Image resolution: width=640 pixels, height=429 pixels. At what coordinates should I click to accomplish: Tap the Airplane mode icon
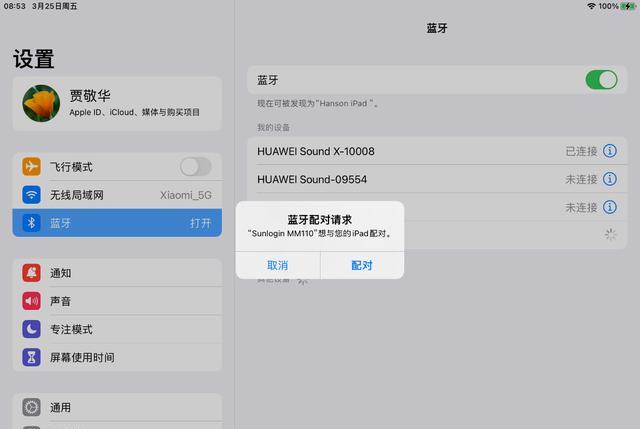(31, 167)
